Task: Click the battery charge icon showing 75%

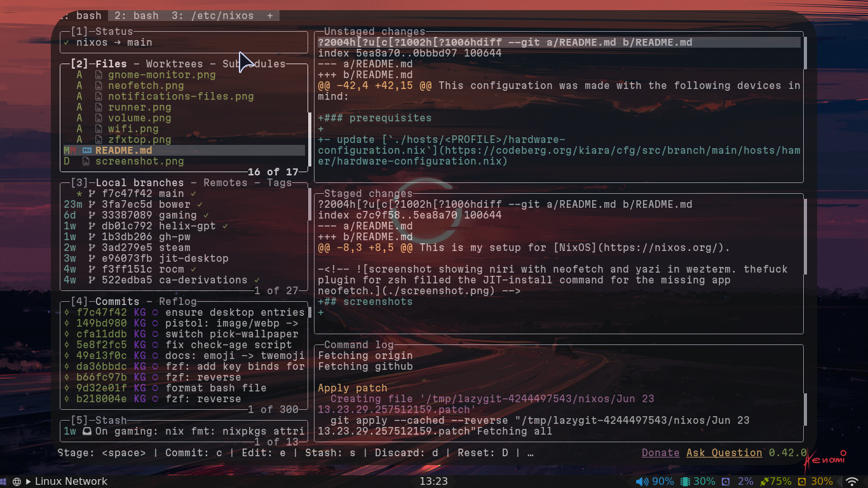Action: point(766,482)
